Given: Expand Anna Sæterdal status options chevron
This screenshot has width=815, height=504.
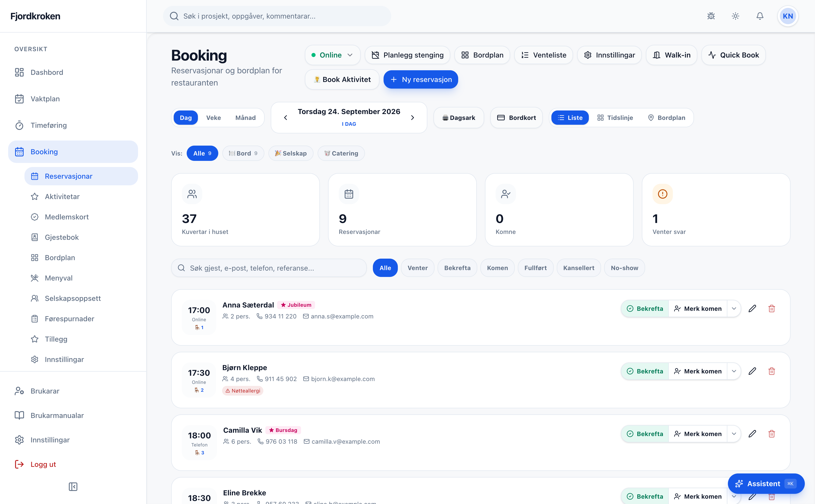Looking at the screenshot, I should [x=734, y=308].
